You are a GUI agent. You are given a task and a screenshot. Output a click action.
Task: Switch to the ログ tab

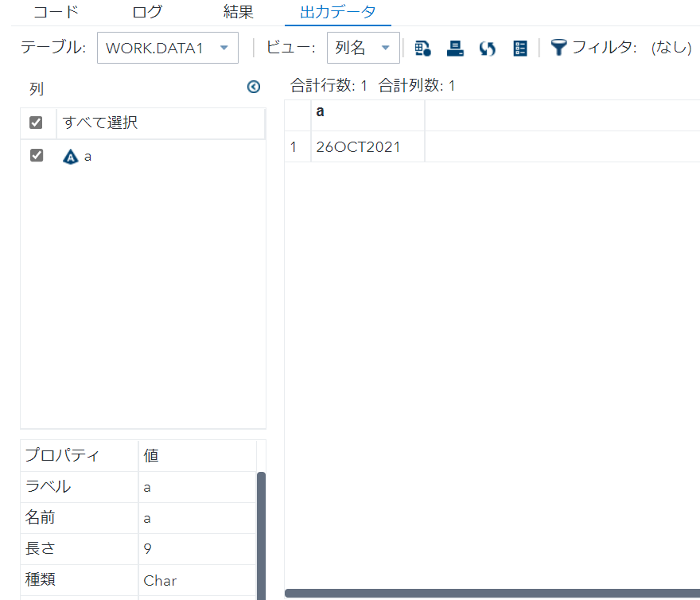[147, 12]
